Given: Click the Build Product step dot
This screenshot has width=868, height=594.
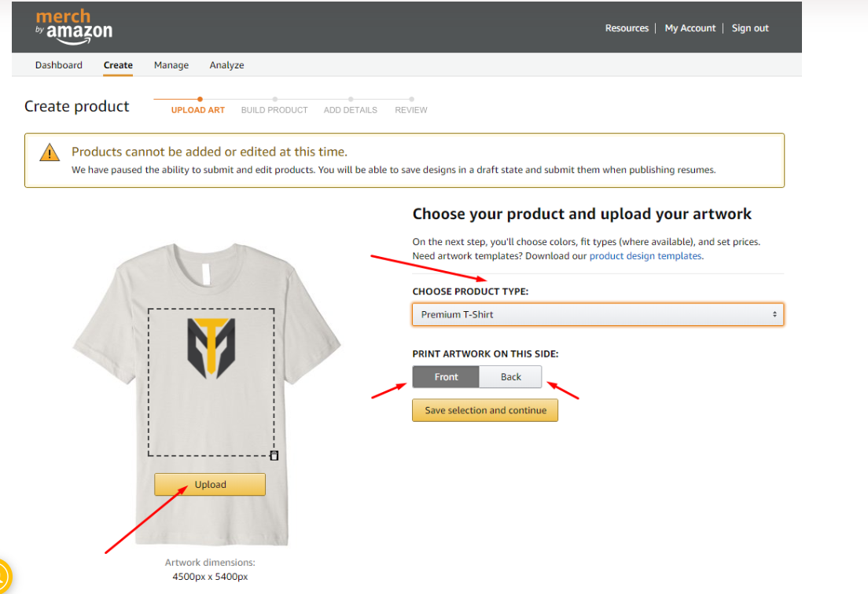Looking at the screenshot, I should pyautogui.click(x=275, y=99).
